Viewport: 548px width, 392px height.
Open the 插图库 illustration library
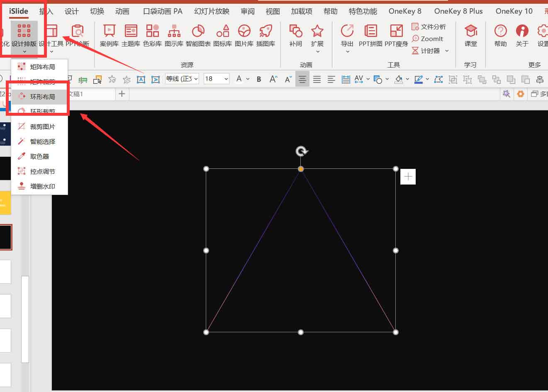coord(265,35)
